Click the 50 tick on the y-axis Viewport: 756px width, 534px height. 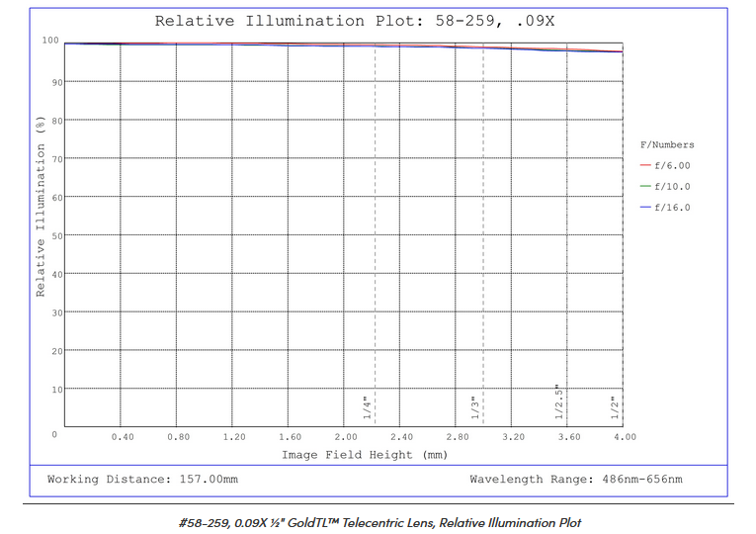pos(56,235)
